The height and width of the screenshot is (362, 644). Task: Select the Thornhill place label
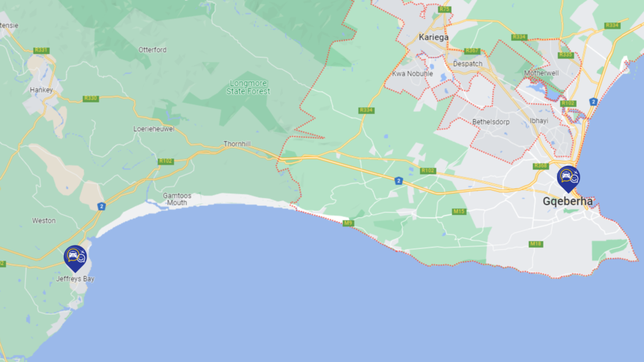pyautogui.click(x=237, y=144)
